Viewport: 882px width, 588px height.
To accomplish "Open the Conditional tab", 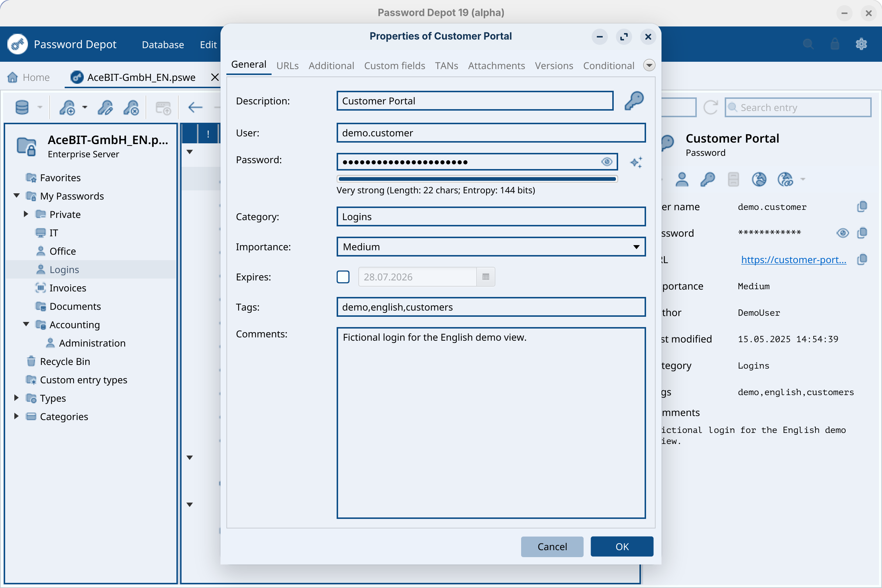I will click(609, 66).
